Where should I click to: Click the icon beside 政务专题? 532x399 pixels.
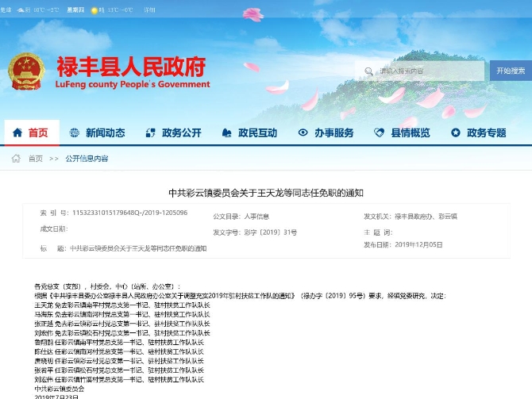(454, 132)
